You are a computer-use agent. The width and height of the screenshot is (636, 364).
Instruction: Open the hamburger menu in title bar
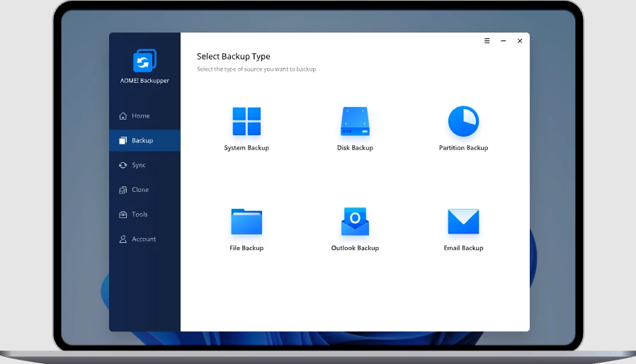[487, 41]
